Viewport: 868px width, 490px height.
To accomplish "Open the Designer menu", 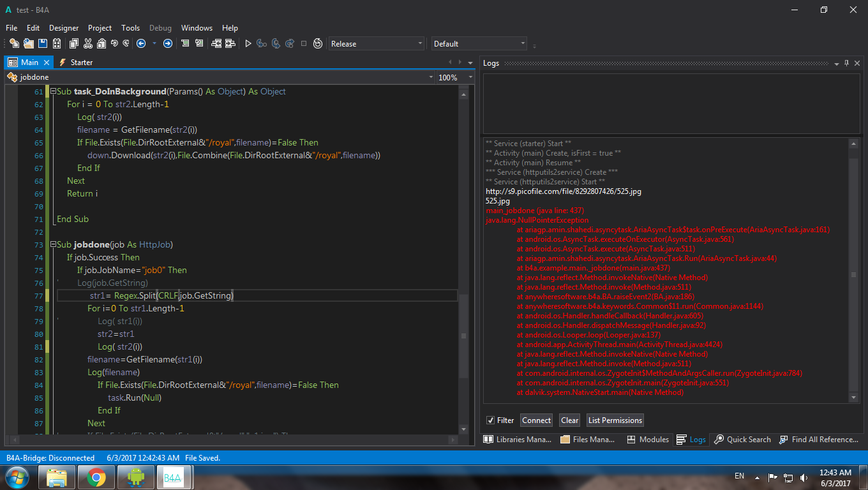I will 64,28.
